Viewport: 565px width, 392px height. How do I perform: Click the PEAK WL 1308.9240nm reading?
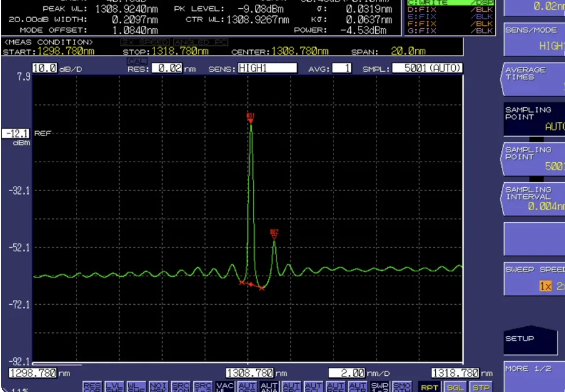point(126,9)
